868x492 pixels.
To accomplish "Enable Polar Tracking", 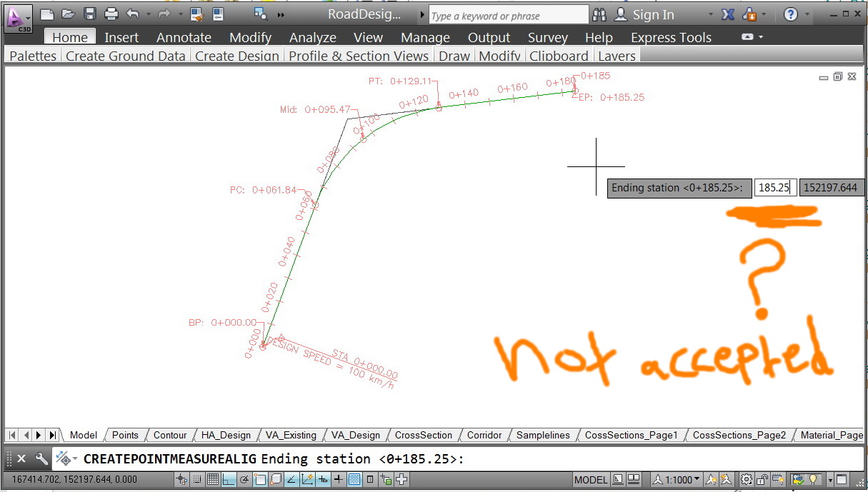I will [x=244, y=479].
